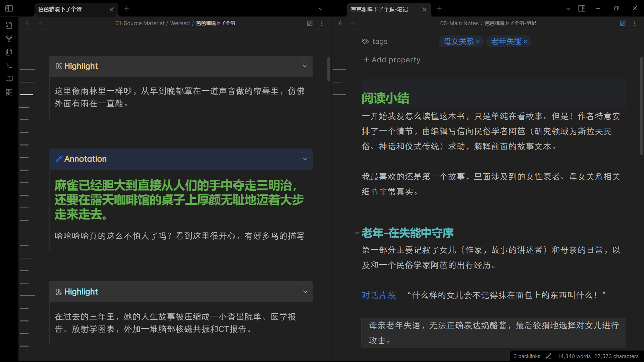Image resolution: width=644 pixels, height=362 pixels.
Task: Click the tags property label
Action: (x=380, y=42)
